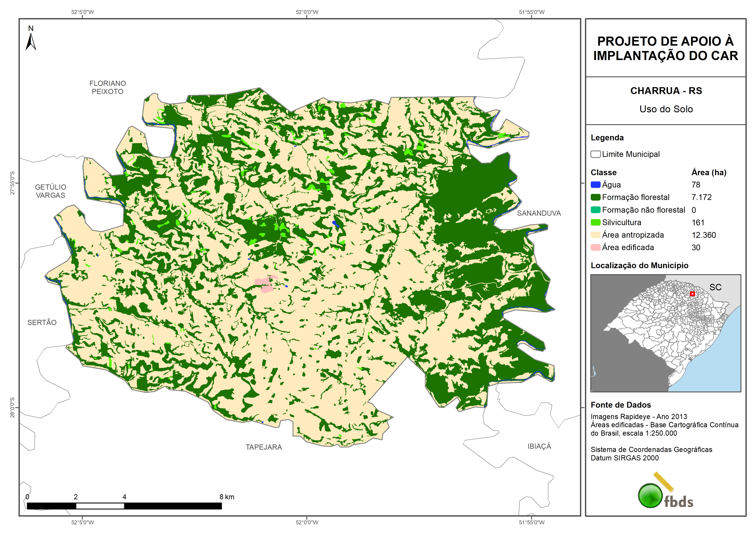Click the SERTÃO municipality label
The height and width of the screenshot is (534, 756).
coord(42,322)
